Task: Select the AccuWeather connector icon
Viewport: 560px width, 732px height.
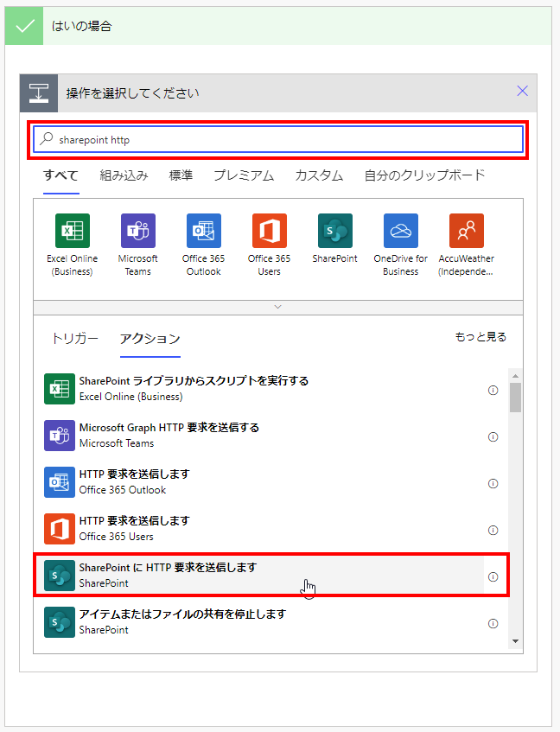Action: point(466,231)
